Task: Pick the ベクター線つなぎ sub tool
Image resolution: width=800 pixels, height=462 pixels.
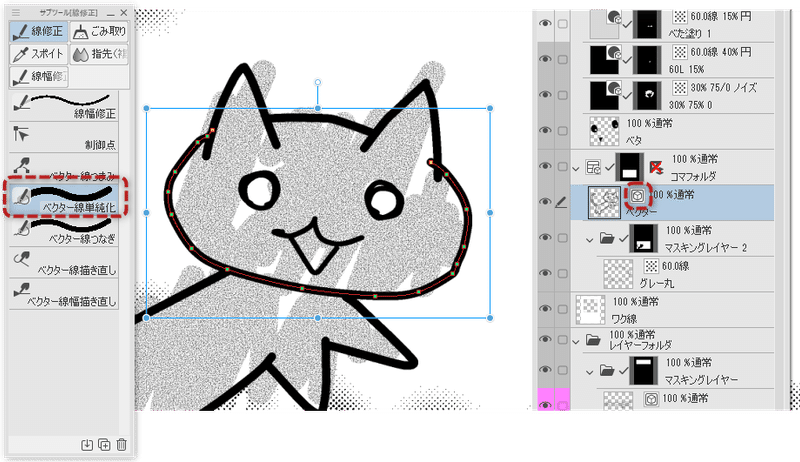Action: [x=64, y=230]
